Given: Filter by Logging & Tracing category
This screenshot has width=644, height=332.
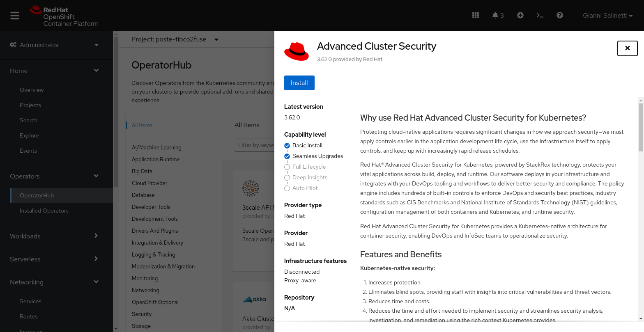Looking at the screenshot, I should (154, 254).
